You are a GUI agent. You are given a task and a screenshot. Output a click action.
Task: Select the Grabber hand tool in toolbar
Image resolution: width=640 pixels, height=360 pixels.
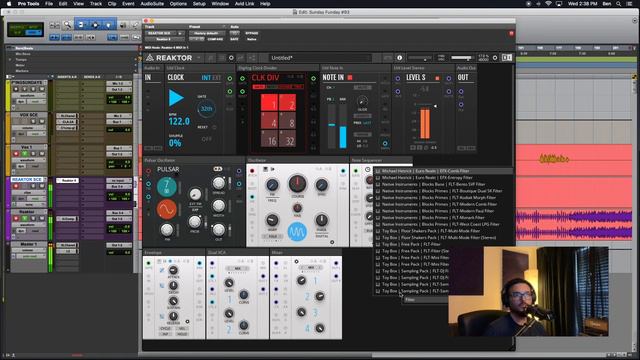109,25
